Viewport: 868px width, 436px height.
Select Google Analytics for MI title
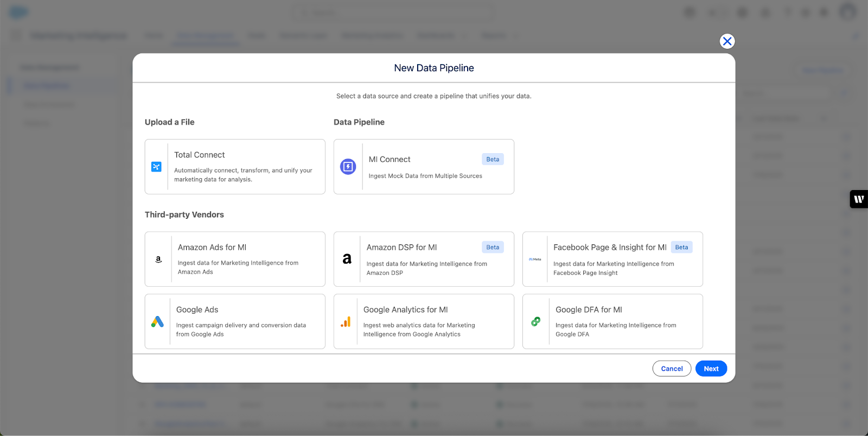pyautogui.click(x=405, y=309)
